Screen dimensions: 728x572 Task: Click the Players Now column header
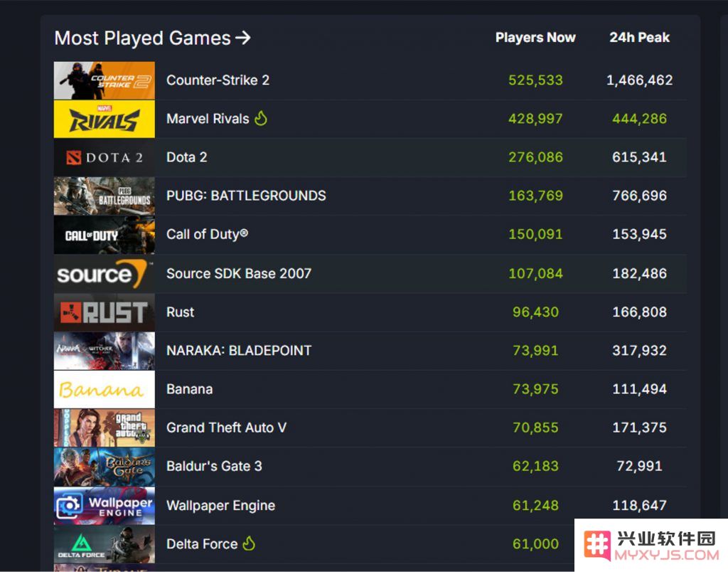pyautogui.click(x=535, y=37)
